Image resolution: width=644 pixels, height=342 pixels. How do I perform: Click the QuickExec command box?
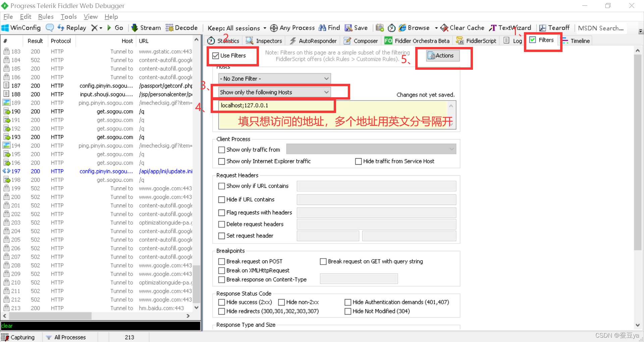point(101,326)
